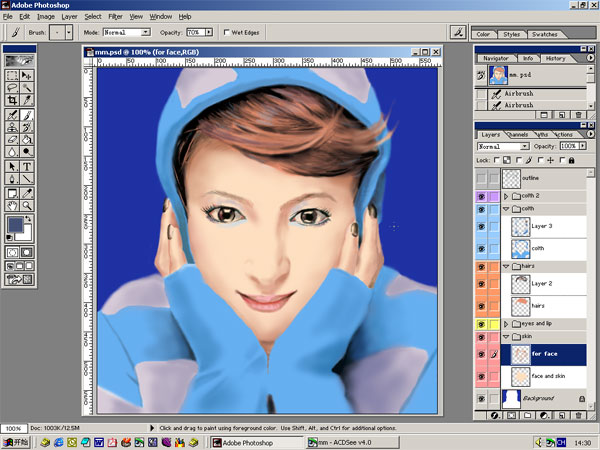Select the Paintbrush tool
Screen dimensions: 600x450
pos(26,115)
